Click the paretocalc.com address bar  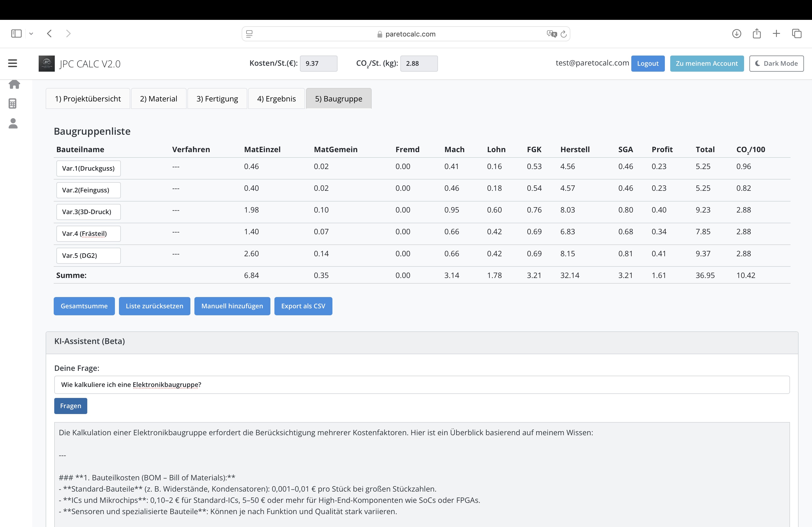[x=406, y=34]
